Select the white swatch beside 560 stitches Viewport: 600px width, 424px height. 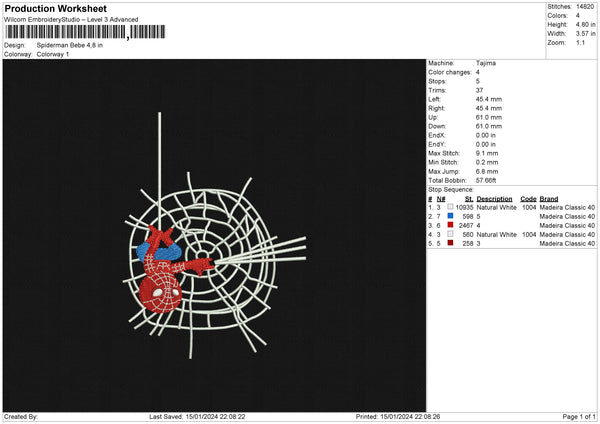(450, 234)
